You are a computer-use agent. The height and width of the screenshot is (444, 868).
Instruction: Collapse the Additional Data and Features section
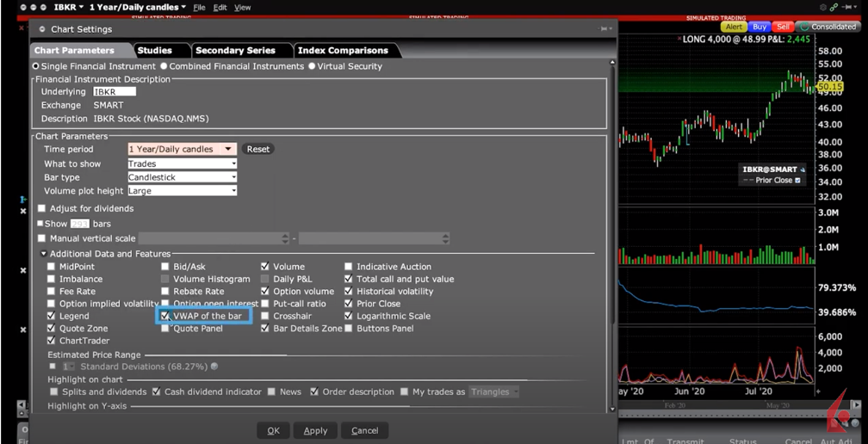click(x=44, y=254)
